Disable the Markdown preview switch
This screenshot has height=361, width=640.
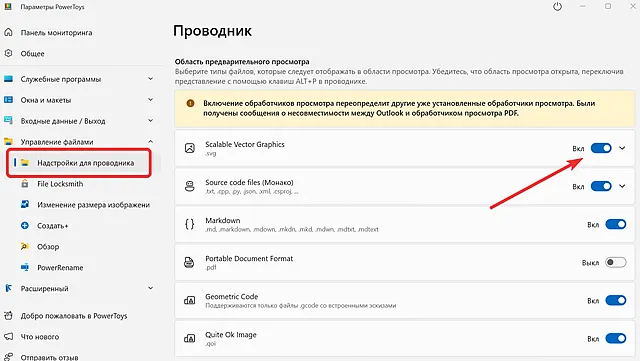616,224
